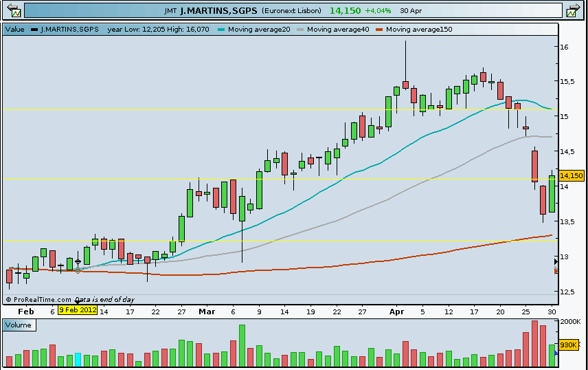Click the 15,5 price axis label
Image resolution: width=588 pixels, height=370 pixels.
tap(567, 82)
